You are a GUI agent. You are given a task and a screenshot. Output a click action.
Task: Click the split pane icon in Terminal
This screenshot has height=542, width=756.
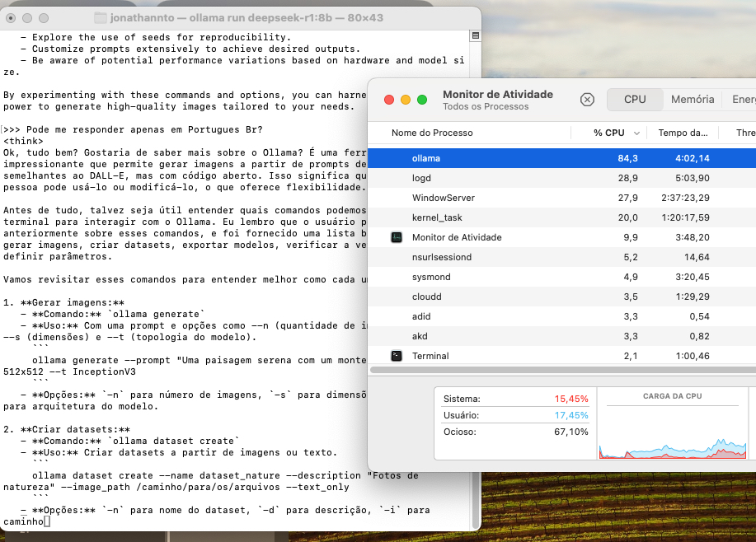tap(475, 36)
